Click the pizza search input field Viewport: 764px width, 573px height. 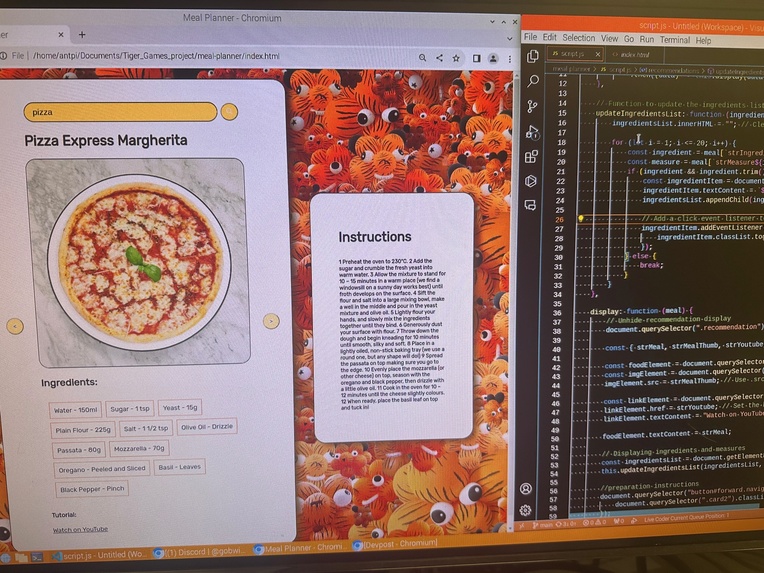[120, 112]
